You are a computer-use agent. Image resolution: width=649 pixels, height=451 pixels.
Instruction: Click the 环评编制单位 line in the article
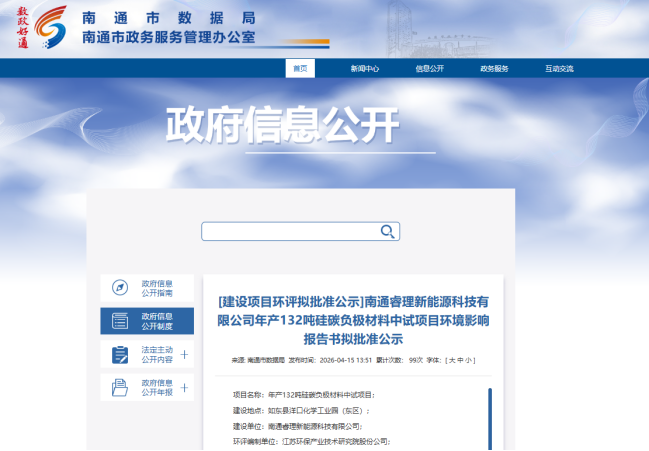312,442
